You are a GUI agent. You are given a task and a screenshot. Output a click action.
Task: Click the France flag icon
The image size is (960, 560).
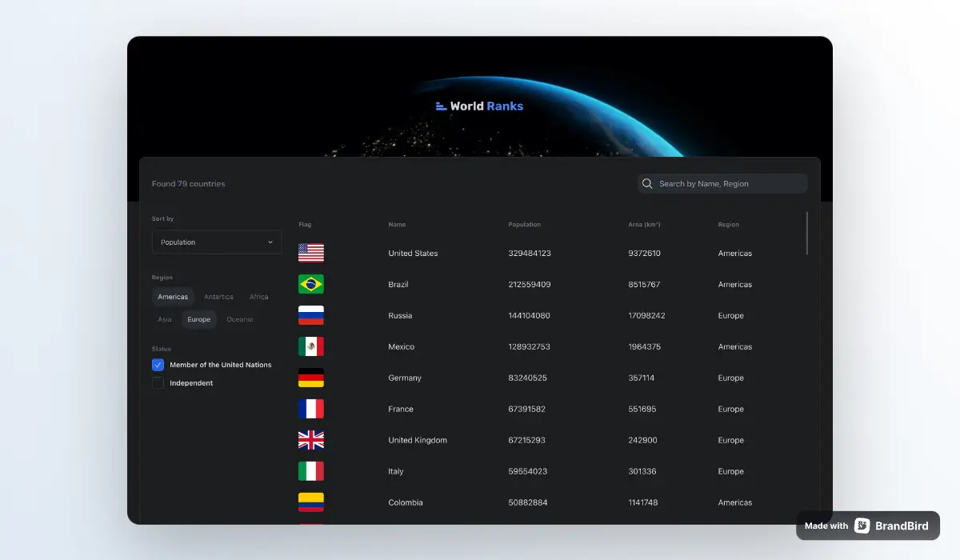311,409
